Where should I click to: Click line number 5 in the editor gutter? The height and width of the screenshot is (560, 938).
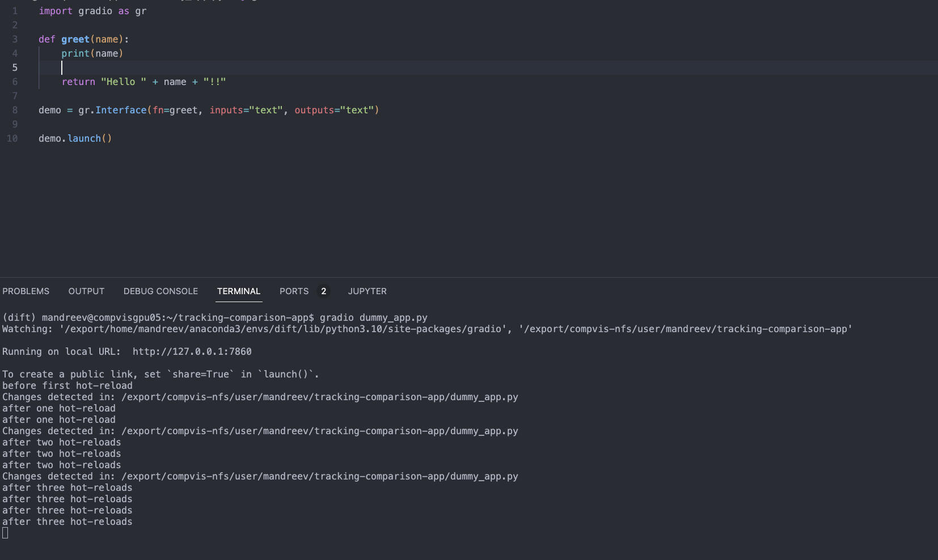click(15, 67)
